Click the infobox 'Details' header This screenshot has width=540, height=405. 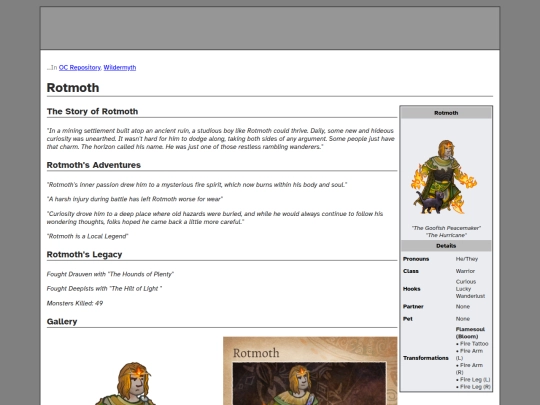click(x=446, y=246)
